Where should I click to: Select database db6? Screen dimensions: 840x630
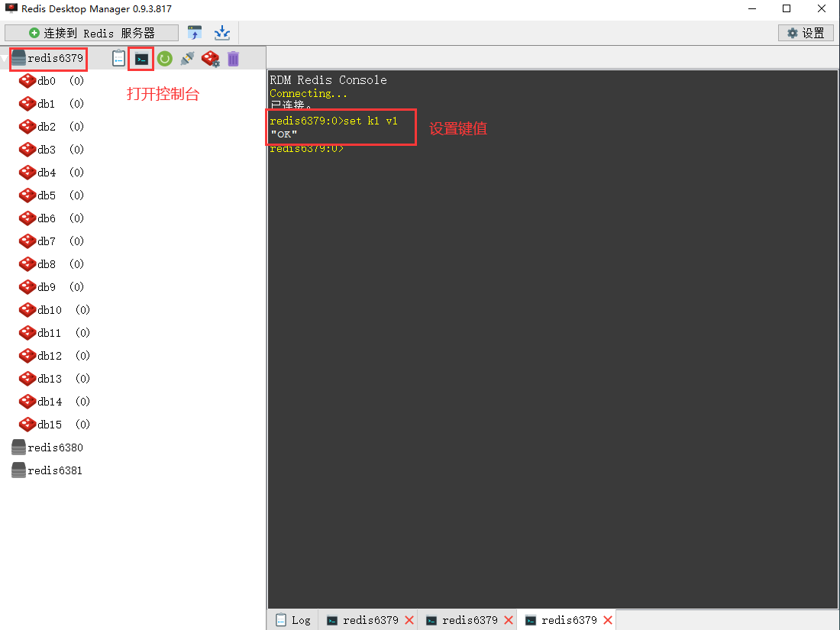pyautogui.click(x=47, y=218)
